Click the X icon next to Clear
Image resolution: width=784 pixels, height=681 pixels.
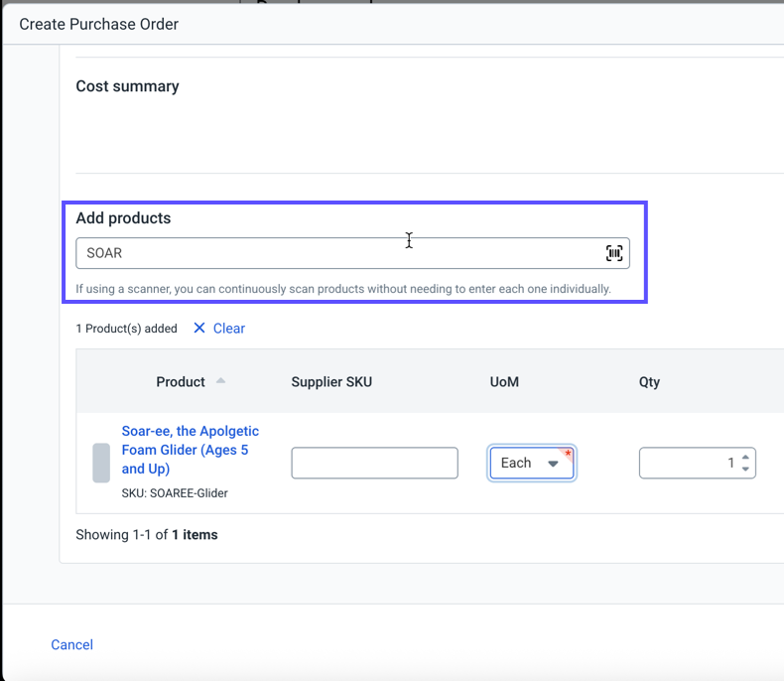[199, 328]
